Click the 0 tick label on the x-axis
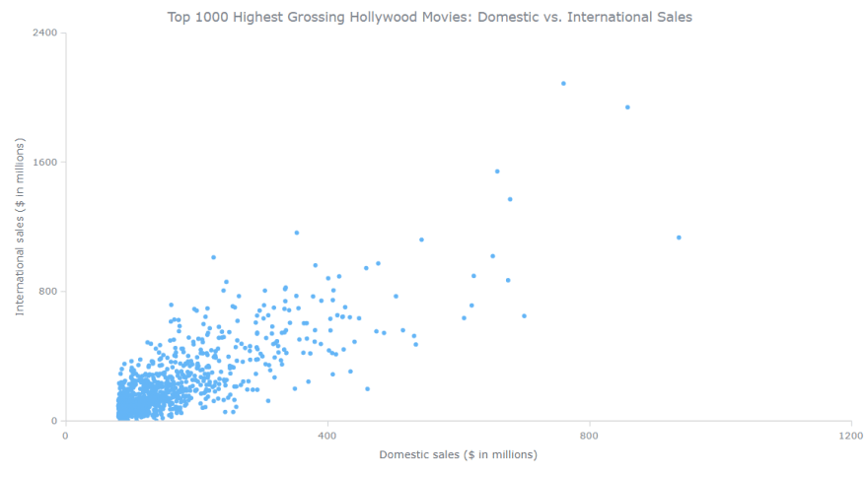Image resolution: width=868 pixels, height=477 pixels. [x=65, y=436]
